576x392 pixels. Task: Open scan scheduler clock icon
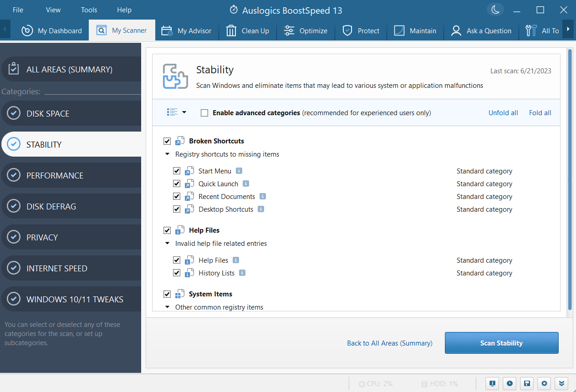point(510,383)
